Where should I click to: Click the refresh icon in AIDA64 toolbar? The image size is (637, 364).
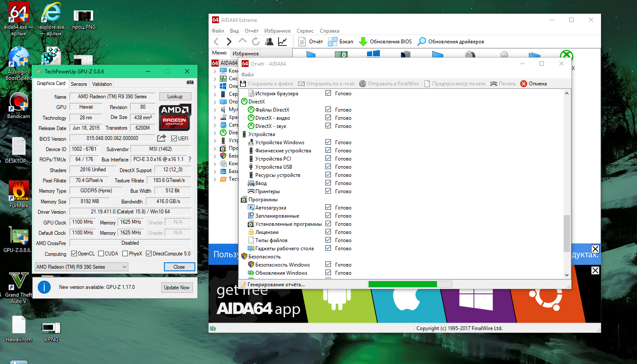point(256,42)
